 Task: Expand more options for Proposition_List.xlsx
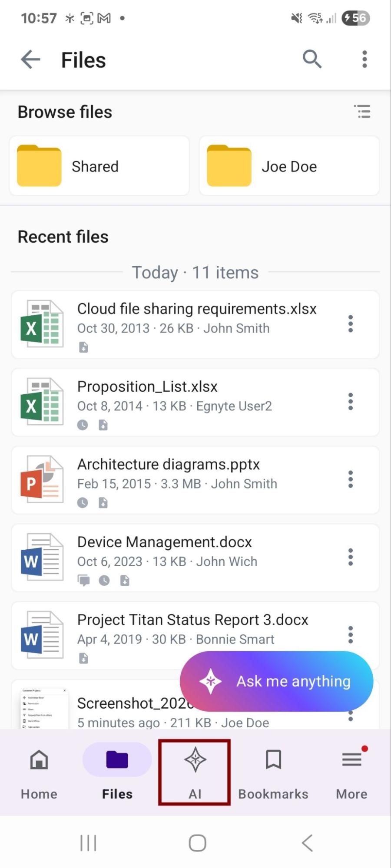tap(350, 402)
